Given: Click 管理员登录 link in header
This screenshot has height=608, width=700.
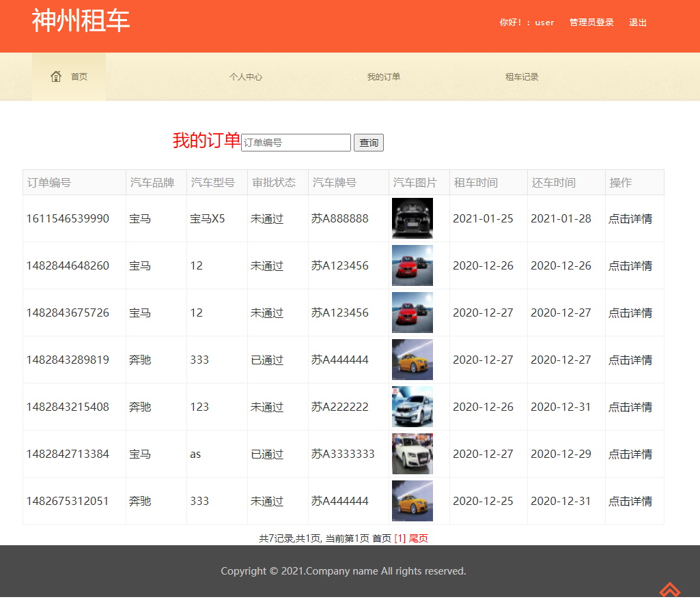Looking at the screenshot, I should (591, 23).
